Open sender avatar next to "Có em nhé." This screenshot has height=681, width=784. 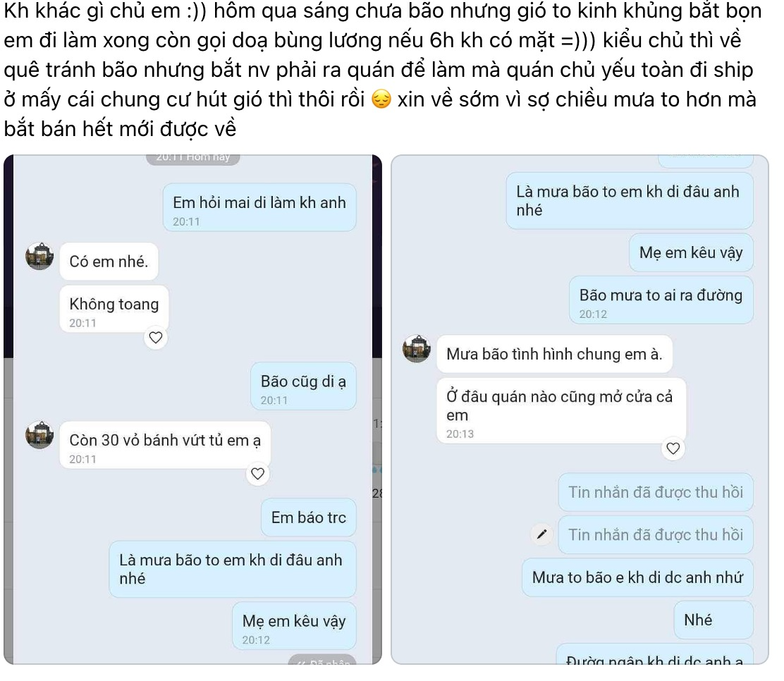tap(39, 256)
